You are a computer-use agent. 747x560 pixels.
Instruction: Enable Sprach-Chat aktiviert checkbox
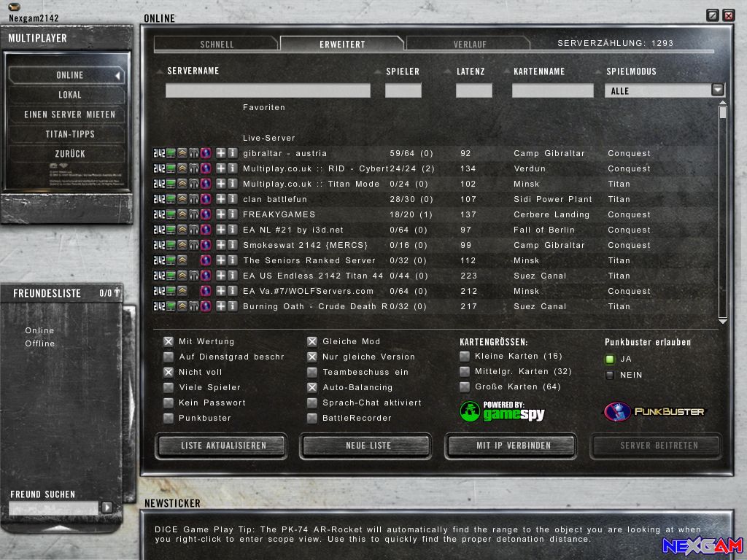point(312,402)
